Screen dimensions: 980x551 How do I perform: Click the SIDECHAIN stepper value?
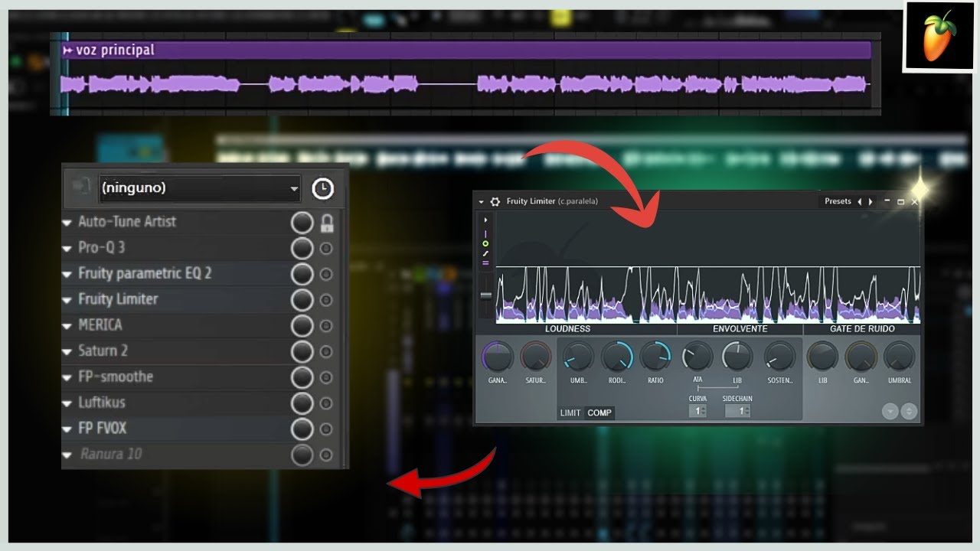737,412
